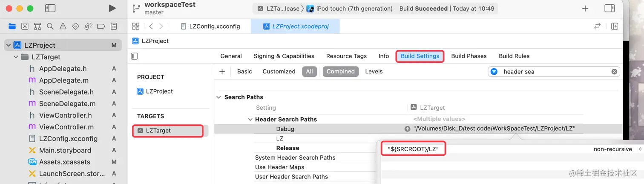Collapse the Header Search Paths setting
The width and height of the screenshot is (644, 184).
tap(250, 120)
